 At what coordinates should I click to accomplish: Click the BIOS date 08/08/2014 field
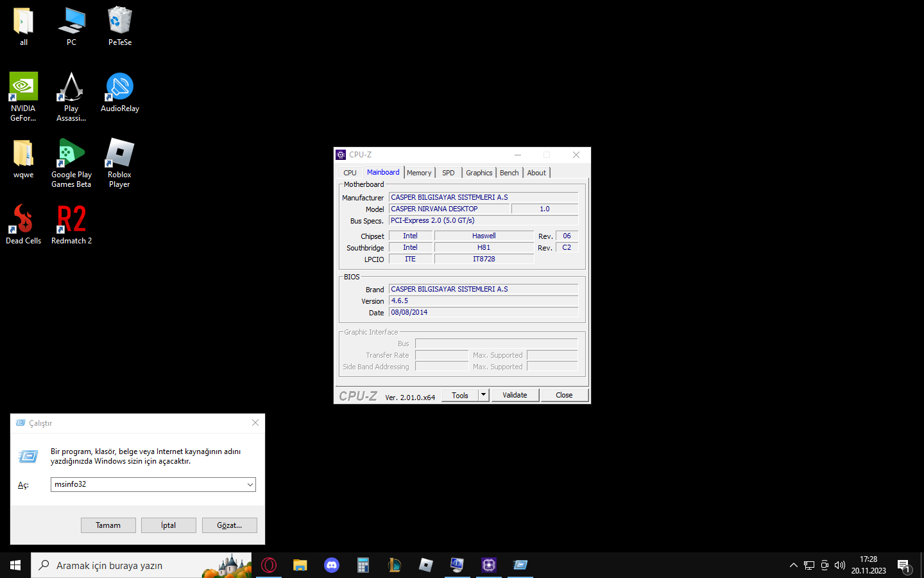click(x=483, y=312)
